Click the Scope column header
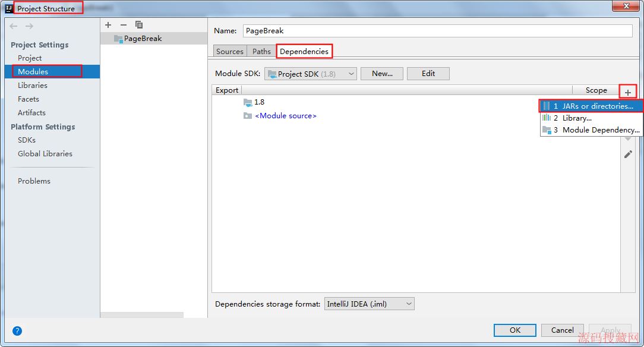Image resolution: width=644 pixels, height=347 pixels. tap(596, 90)
